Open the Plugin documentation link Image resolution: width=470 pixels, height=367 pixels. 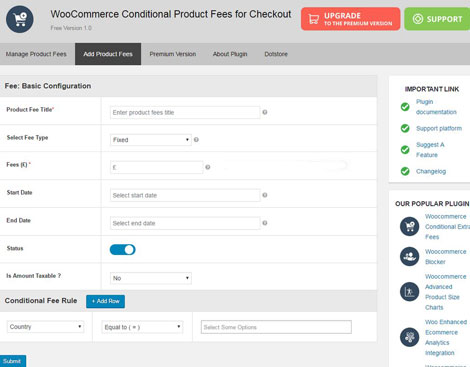pyautogui.click(x=436, y=107)
